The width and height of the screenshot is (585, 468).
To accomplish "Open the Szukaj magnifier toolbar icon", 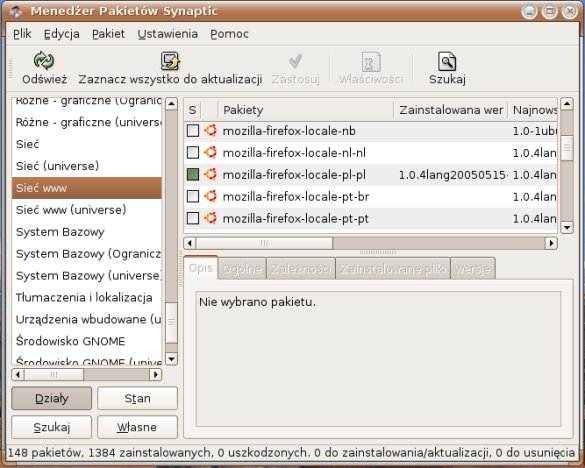I will 447,61.
